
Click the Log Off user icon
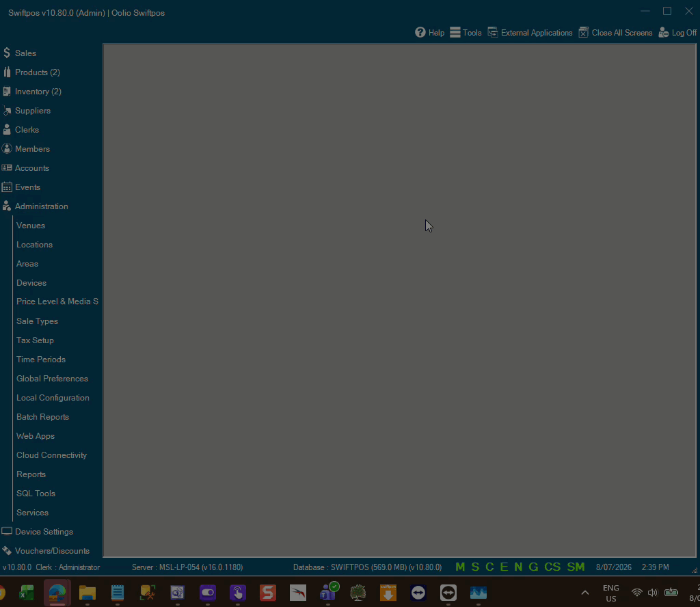coord(663,32)
